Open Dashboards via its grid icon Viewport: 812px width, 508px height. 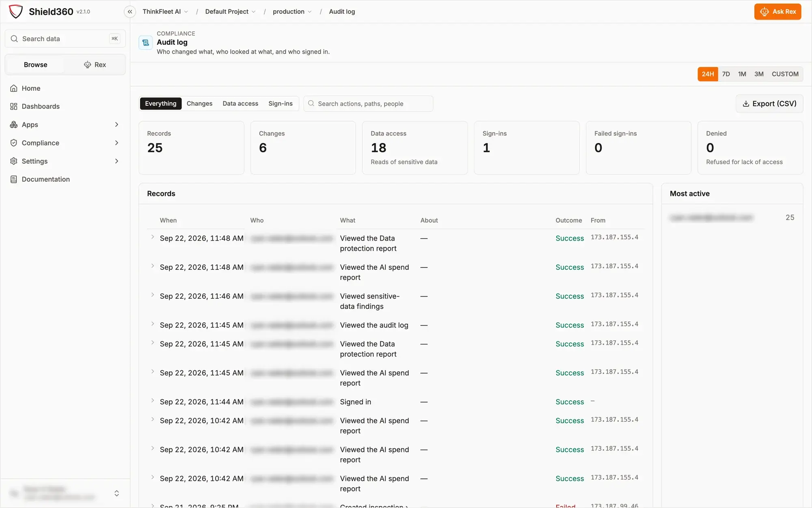pyautogui.click(x=14, y=106)
